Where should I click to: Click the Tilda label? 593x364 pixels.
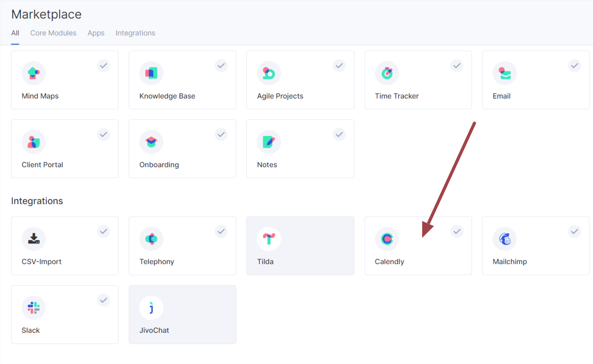pos(265,261)
